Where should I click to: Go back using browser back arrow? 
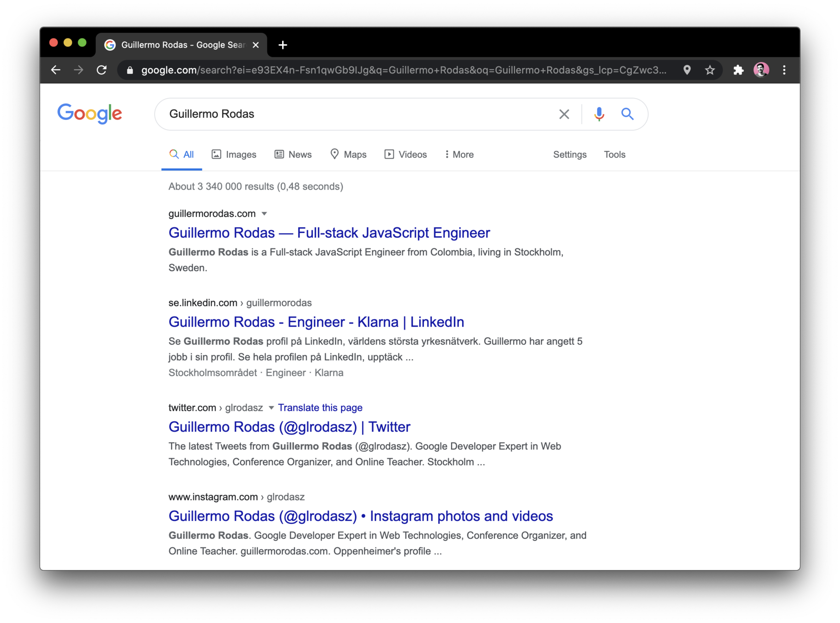[56, 70]
